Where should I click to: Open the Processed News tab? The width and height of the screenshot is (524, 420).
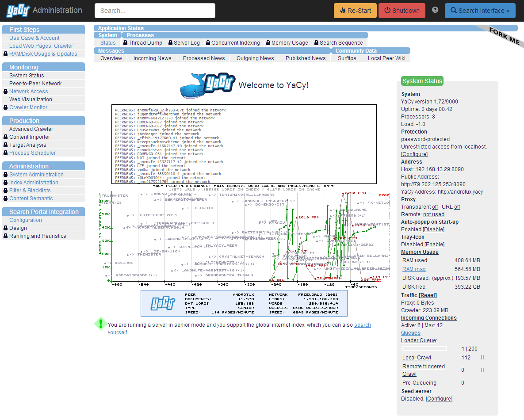tap(204, 58)
